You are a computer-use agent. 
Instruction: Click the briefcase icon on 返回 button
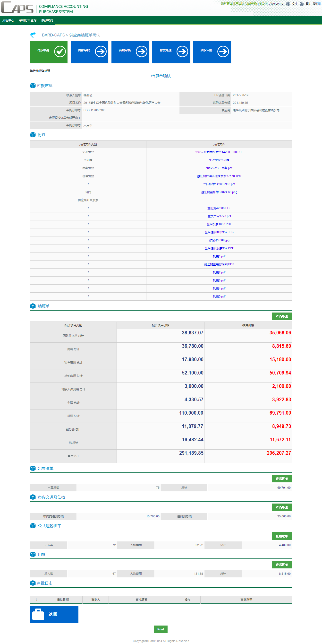(38, 614)
